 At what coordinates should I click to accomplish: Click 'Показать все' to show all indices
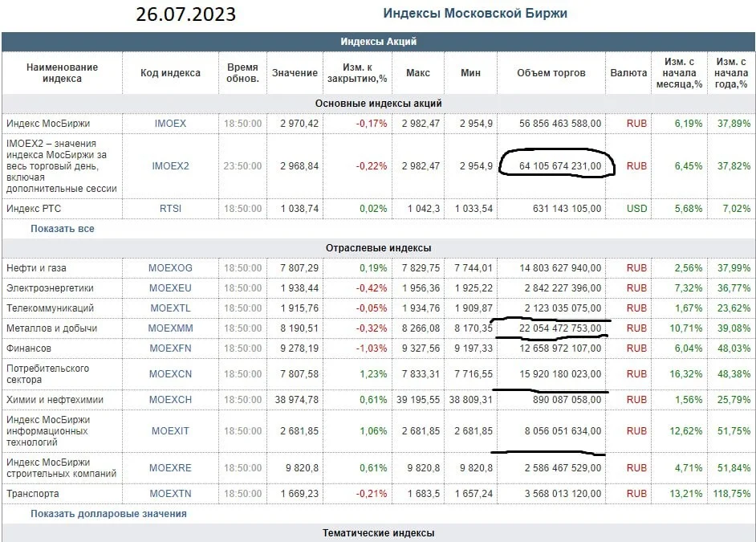point(63,229)
